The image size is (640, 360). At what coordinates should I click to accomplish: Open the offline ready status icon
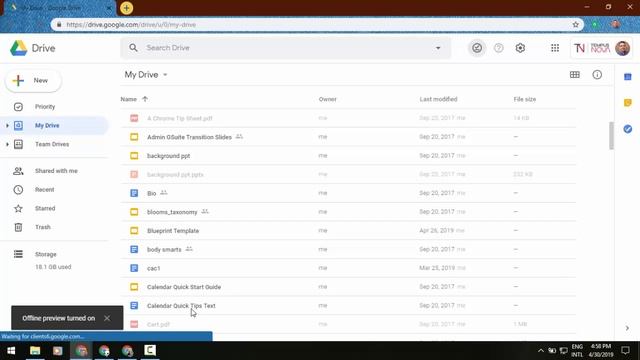tap(477, 48)
